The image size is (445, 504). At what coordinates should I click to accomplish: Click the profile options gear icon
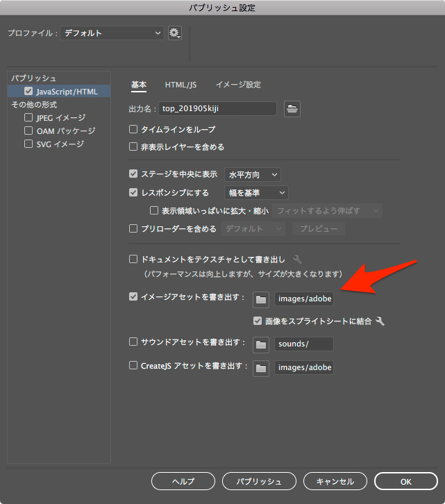pyautogui.click(x=174, y=33)
